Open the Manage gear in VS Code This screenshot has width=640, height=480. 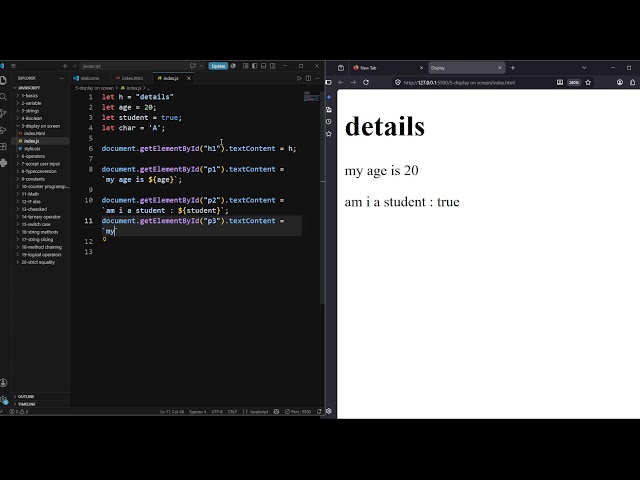[x=3, y=400]
